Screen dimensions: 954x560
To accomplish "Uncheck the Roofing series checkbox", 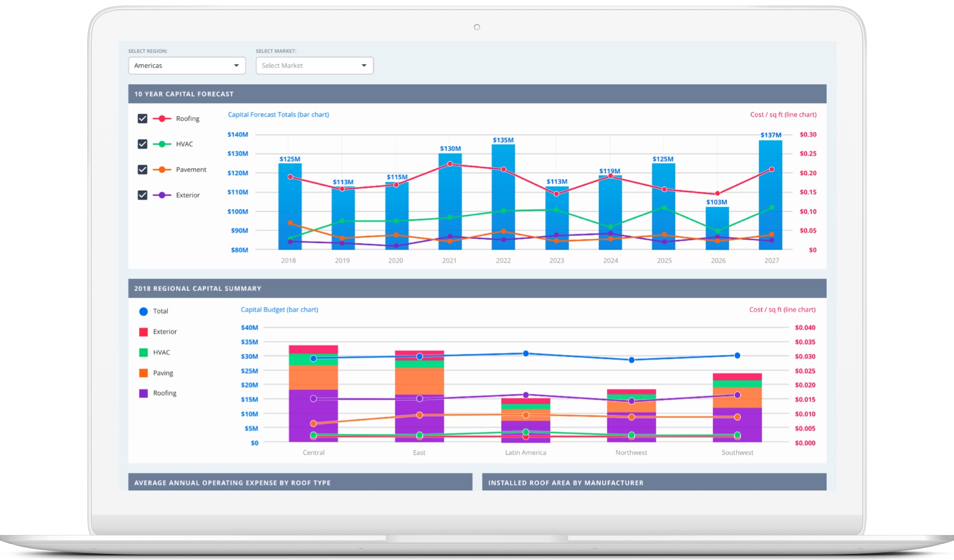I will click(143, 119).
